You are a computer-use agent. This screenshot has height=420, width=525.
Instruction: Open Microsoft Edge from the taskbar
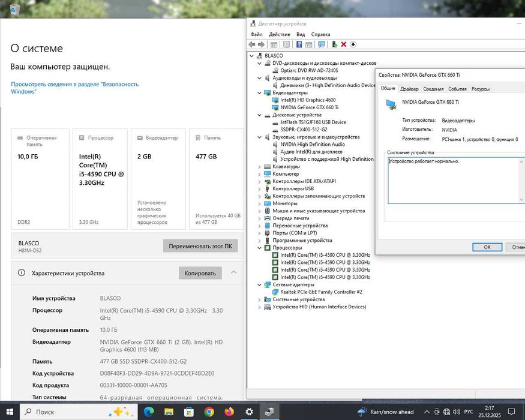[149, 412]
